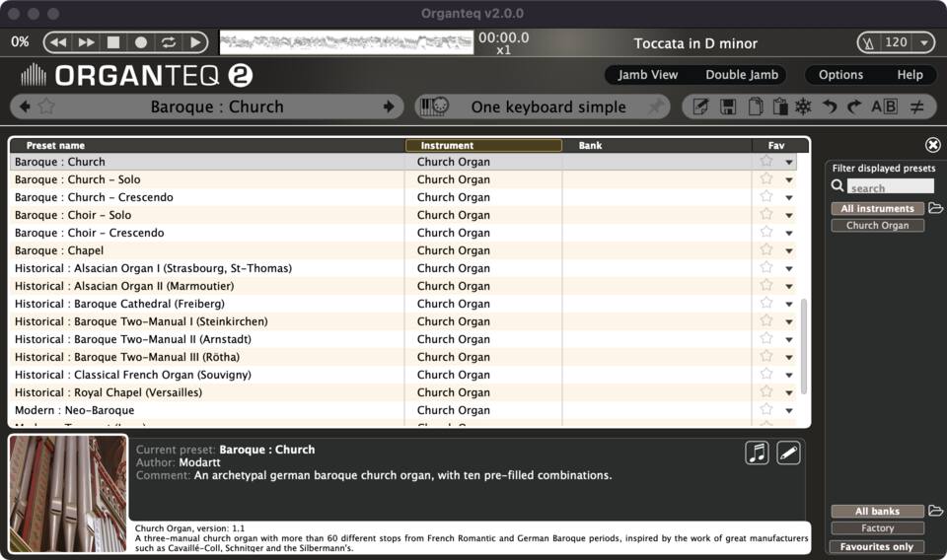Open the tempo dropdown arrow next to 120
Screen dimensions: 947x560
tap(924, 42)
